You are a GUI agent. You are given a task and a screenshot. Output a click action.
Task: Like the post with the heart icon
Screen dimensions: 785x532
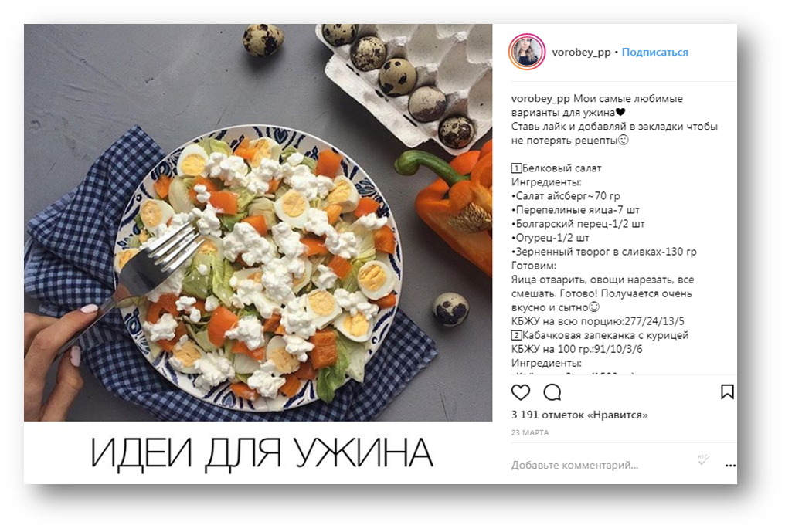[521, 392]
